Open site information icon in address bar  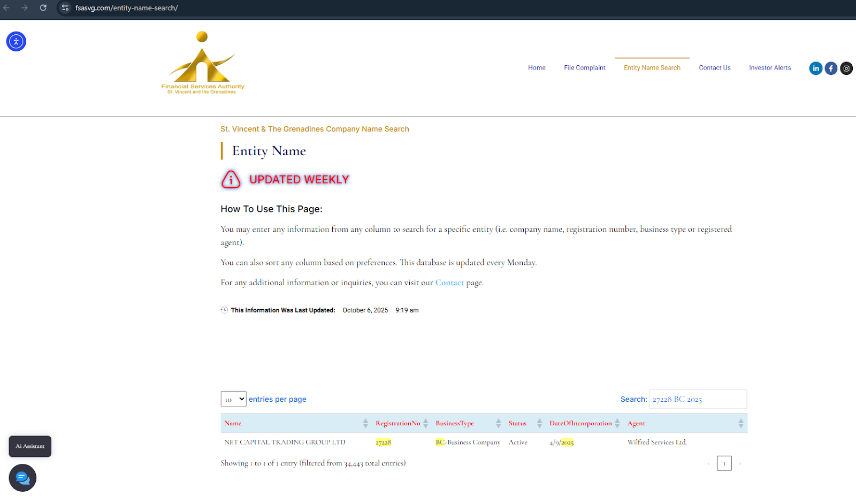point(65,8)
